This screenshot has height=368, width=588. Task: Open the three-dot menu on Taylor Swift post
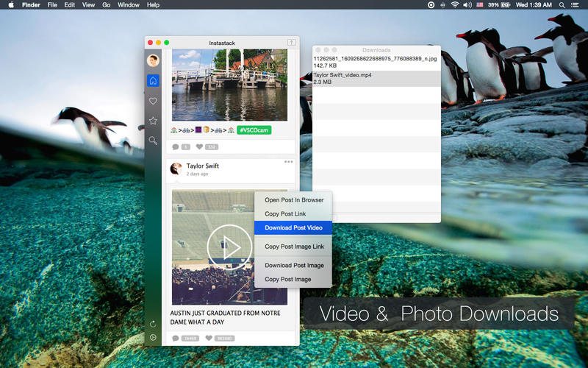click(289, 162)
